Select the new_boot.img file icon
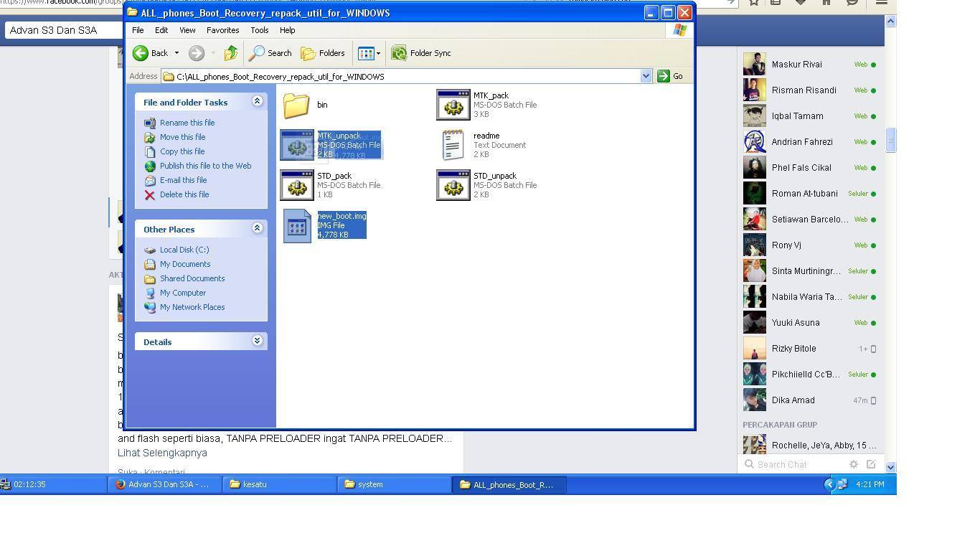Screen dimensions: 980x551 296,225
